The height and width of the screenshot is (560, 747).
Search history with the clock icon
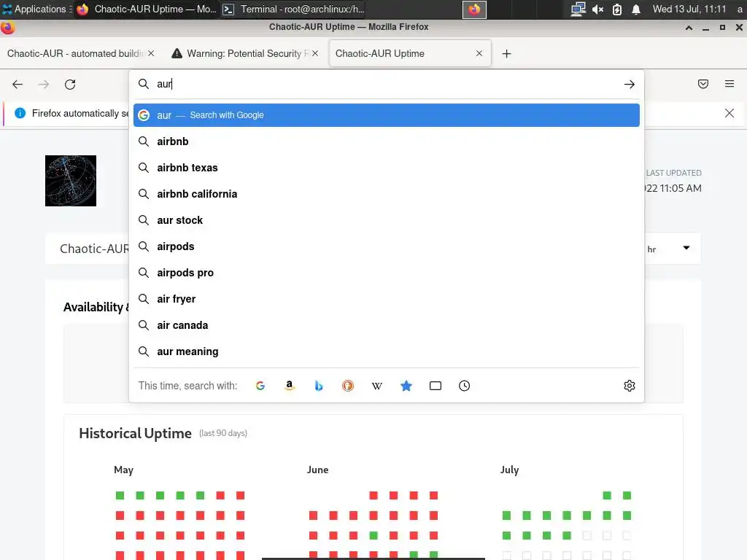[465, 386]
